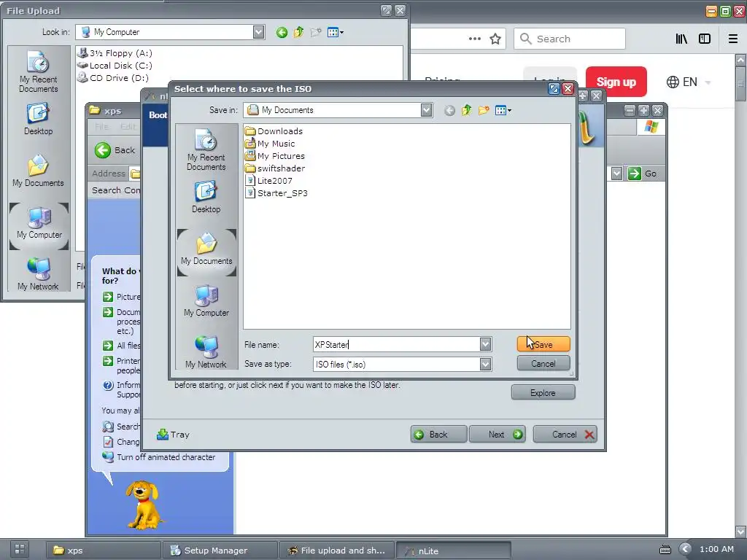Open My Recent Documents in File Upload places bar
This screenshot has width=747, height=560.
point(39,72)
